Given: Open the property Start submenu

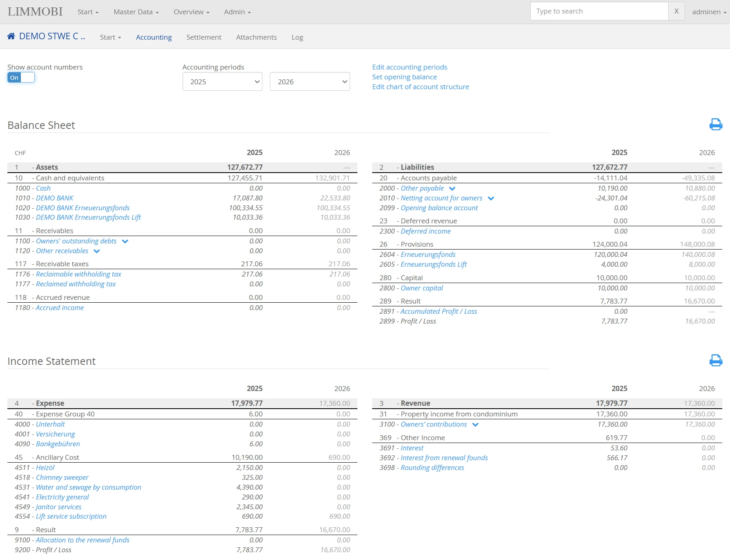Looking at the screenshot, I should tap(110, 37).
